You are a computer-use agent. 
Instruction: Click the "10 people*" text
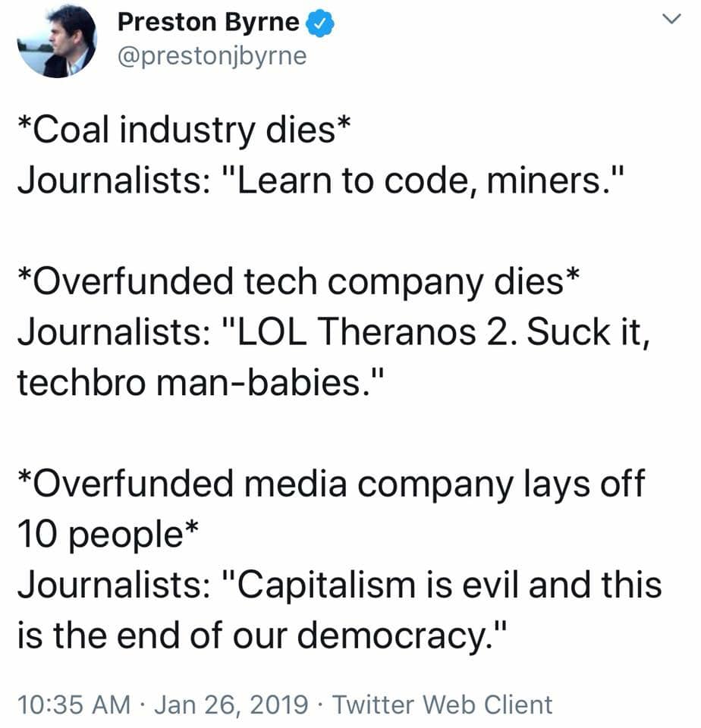tap(108, 535)
